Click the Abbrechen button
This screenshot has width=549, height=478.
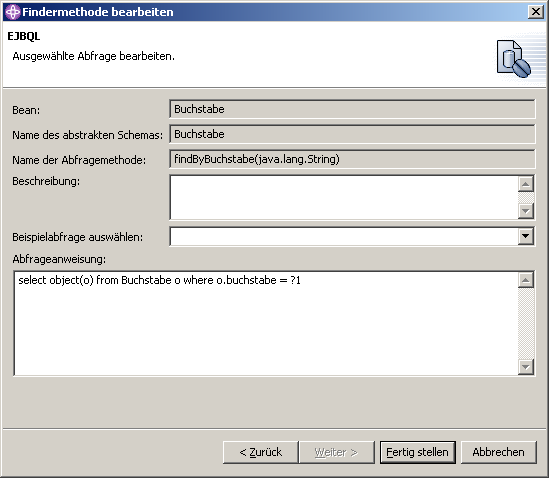point(499,452)
